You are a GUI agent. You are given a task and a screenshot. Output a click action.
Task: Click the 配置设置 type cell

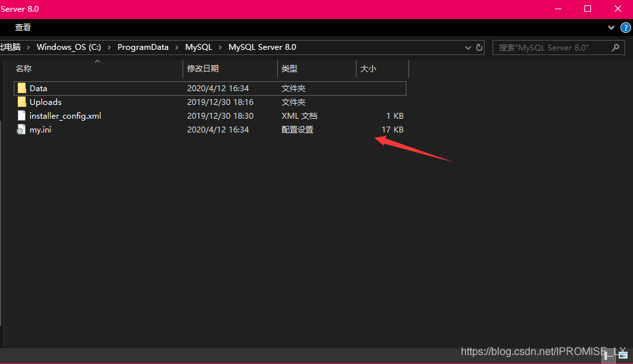297,129
